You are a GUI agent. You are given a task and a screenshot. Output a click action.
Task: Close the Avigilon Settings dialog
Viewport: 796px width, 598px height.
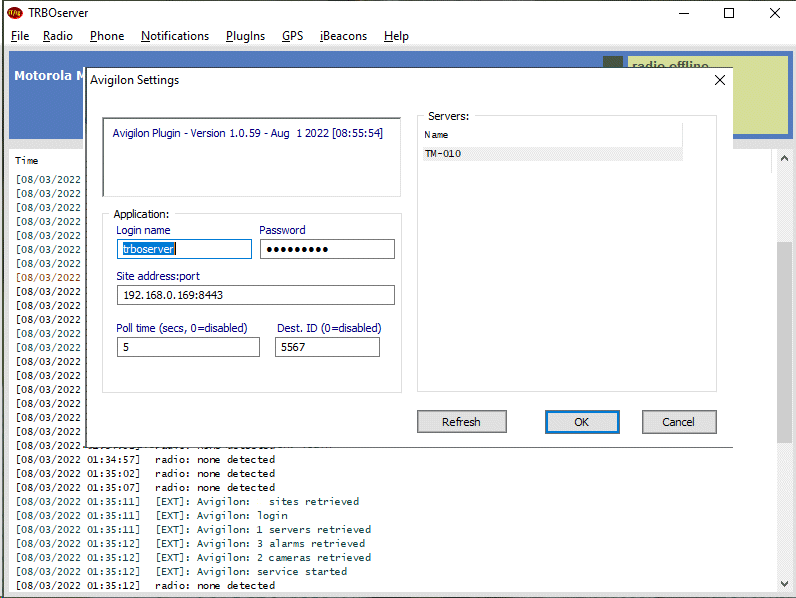(x=720, y=80)
